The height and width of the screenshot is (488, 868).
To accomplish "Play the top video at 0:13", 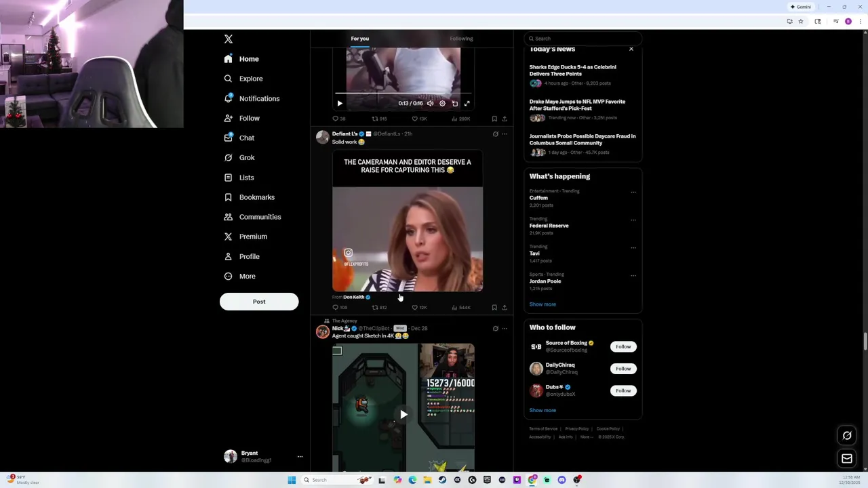I will [340, 104].
